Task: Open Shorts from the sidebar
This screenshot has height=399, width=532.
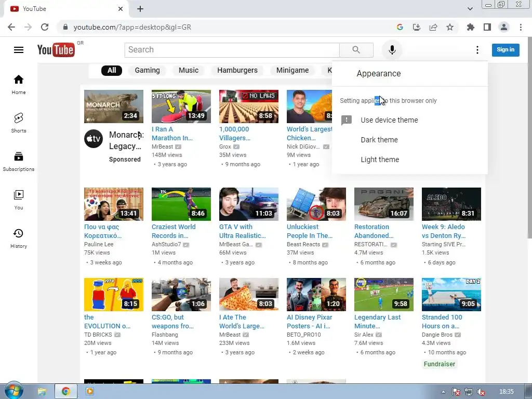Action: [19, 123]
